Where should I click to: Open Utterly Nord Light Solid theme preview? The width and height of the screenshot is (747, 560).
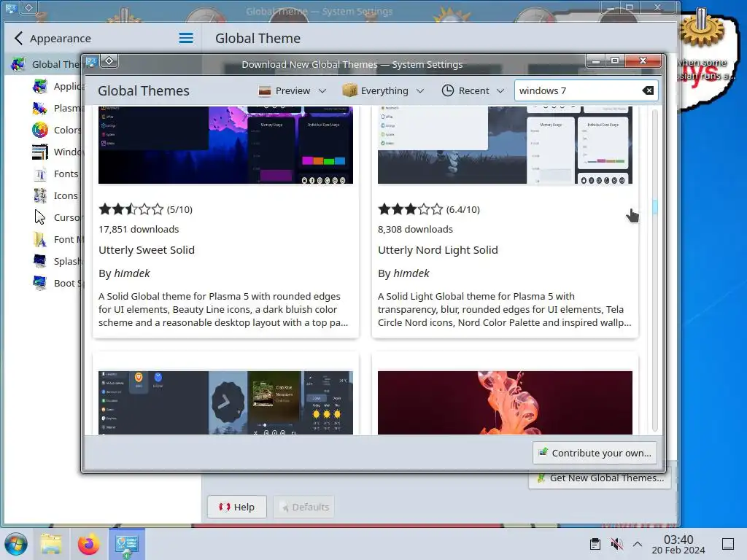click(505, 145)
